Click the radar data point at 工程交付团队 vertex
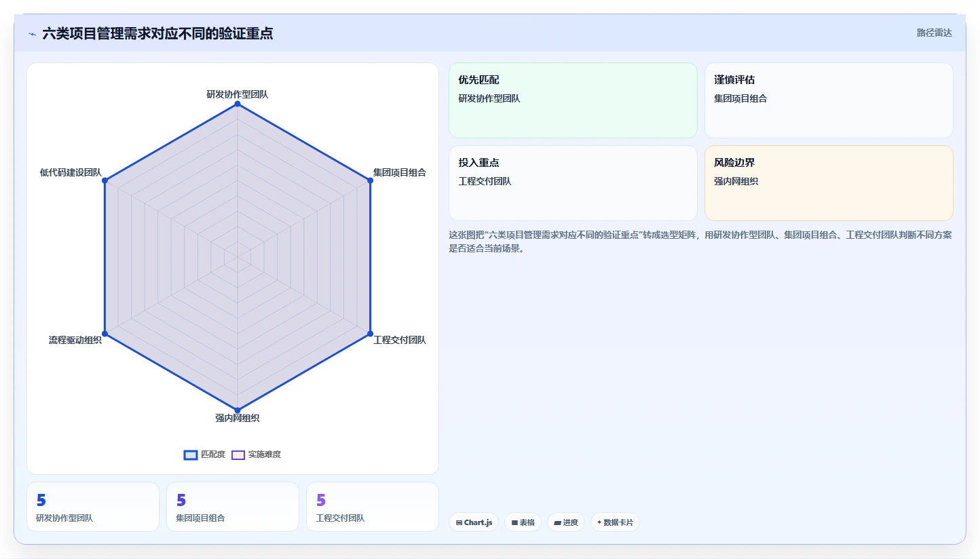This screenshot has width=980, height=559. coord(370,334)
